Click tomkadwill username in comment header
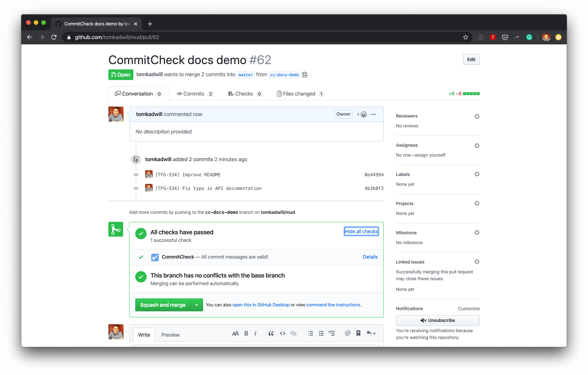Screen dimensions: 588x375 149,114
